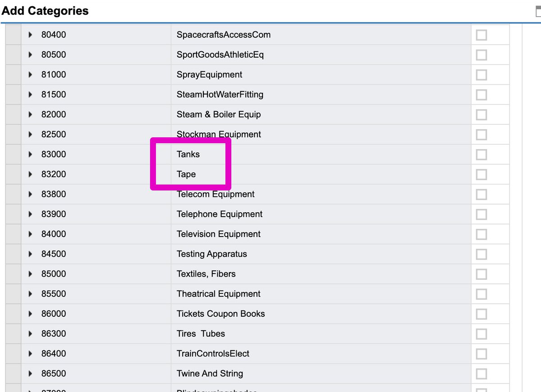Tick the Tape category checkbox
541x392 pixels.
[481, 174]
